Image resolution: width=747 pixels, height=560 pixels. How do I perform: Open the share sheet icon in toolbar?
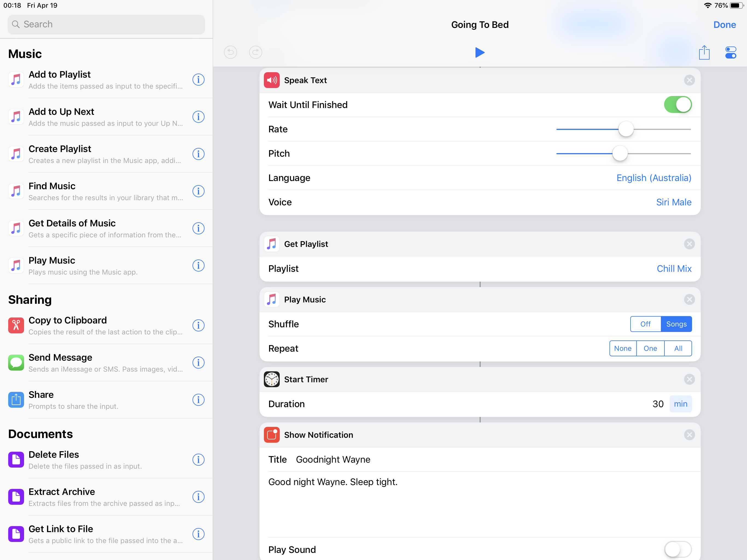click(x=704, y=52)
